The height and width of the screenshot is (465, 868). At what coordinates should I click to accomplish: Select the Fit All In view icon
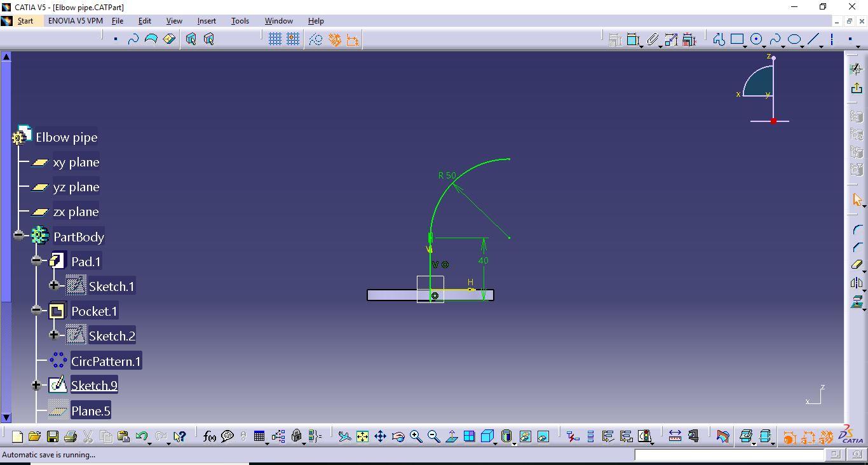pyautogui.click(x=362, y=436)
